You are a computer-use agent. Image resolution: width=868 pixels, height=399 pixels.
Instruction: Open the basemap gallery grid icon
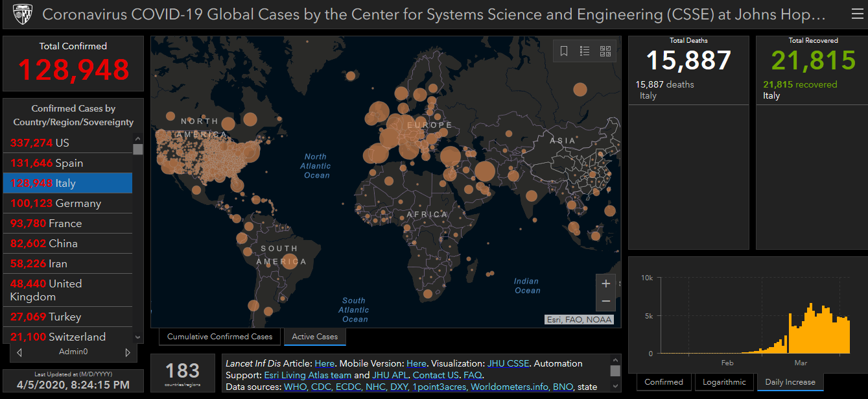pos(605,51)
